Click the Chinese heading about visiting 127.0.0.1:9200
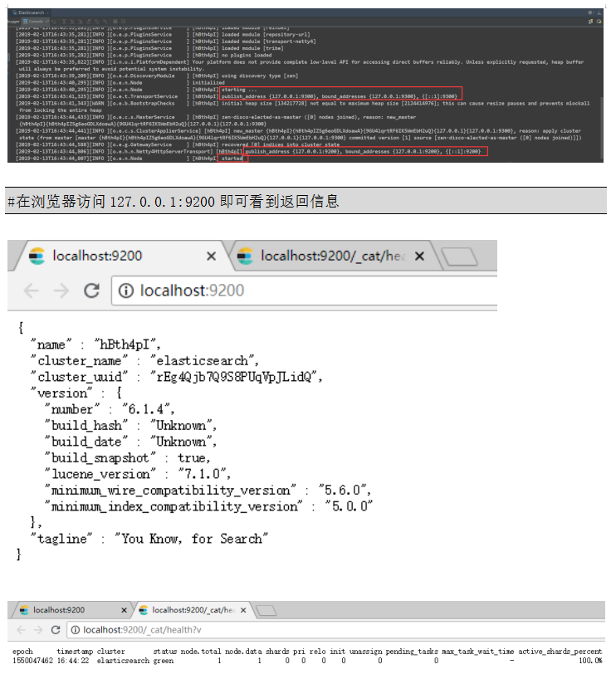Image resolution: width=616 pixels, height=674 pixels. click(x=174, y=201)
